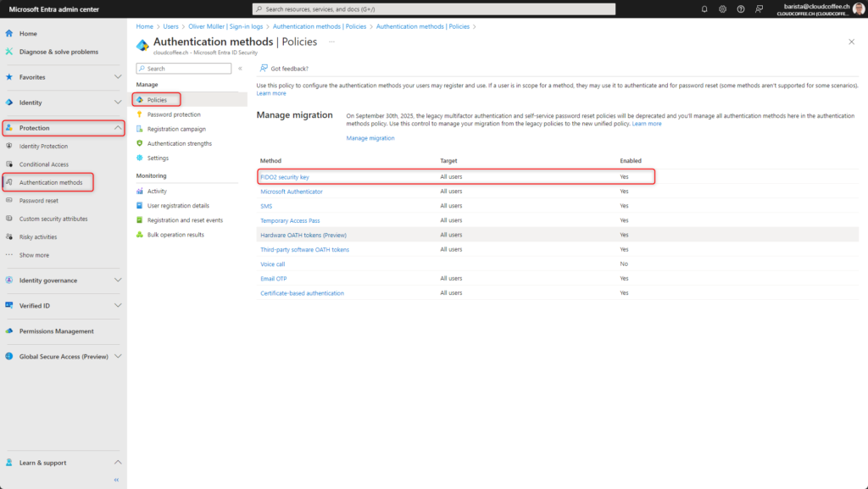Viewport: 868px width, 489px height.
Task: Click the Enabled column header
Action: click(631, 161)
